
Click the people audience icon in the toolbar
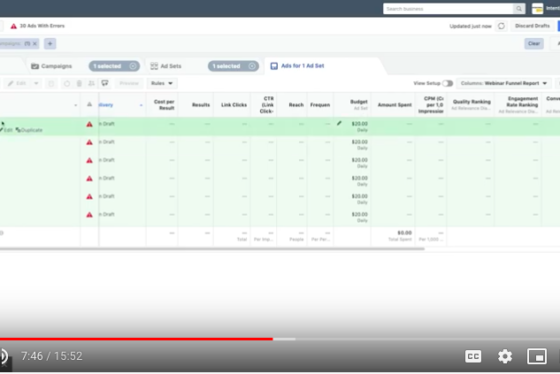click(x=91, y=83)
